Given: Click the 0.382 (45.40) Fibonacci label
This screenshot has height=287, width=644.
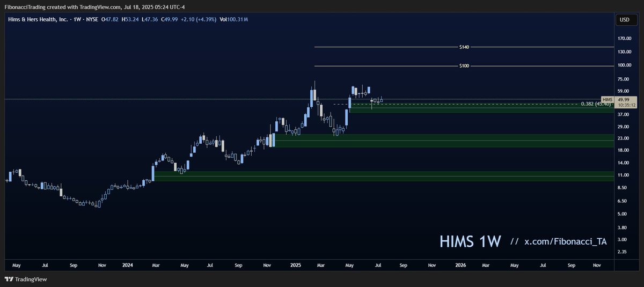Looking at the screenshot, I should 595,104.
